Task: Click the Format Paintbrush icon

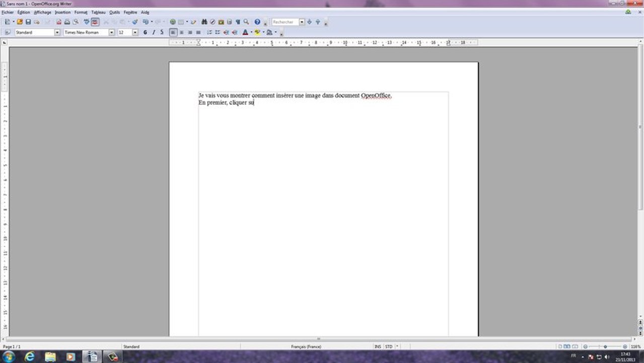Action: tap(134, 22)
